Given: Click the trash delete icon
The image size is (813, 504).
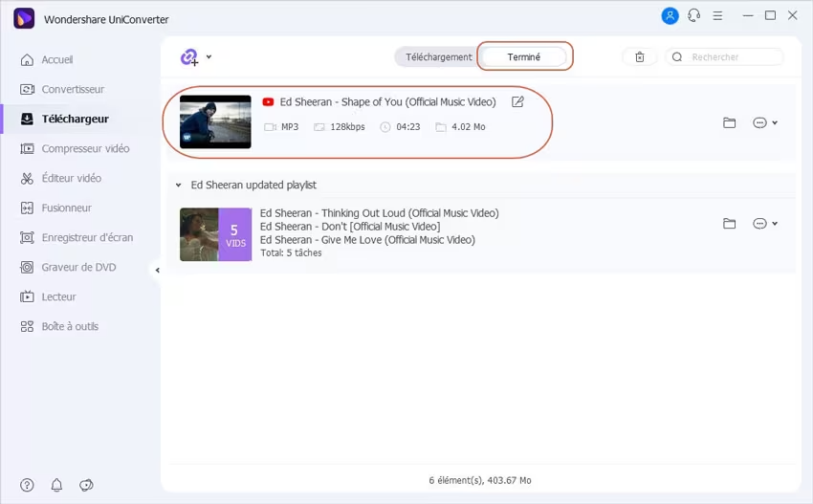Looking at the screenshot, I should [640, 57].
